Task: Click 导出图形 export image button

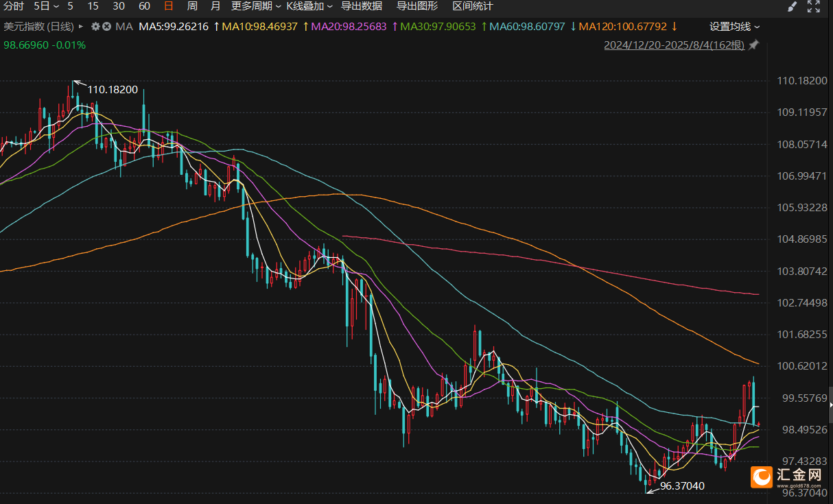Action: pyautogui.click(x=417, y=6)
